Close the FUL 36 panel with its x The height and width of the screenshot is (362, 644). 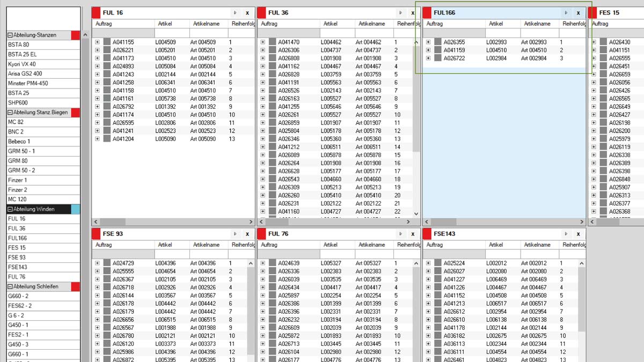coord(412,12)
